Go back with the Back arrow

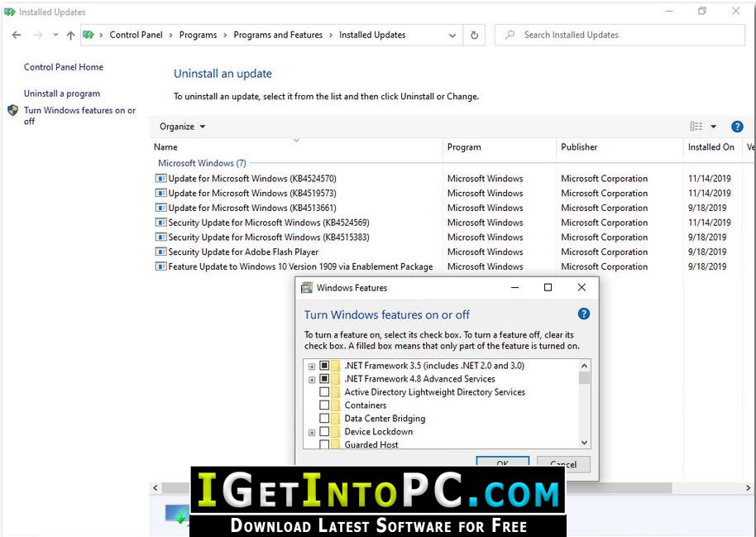[x=17, y=35]
